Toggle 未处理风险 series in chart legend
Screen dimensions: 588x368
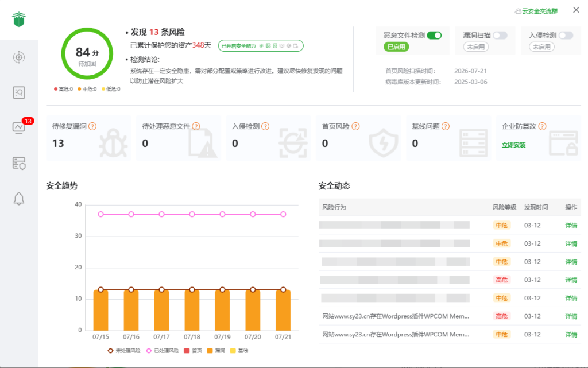pos(124,351)
